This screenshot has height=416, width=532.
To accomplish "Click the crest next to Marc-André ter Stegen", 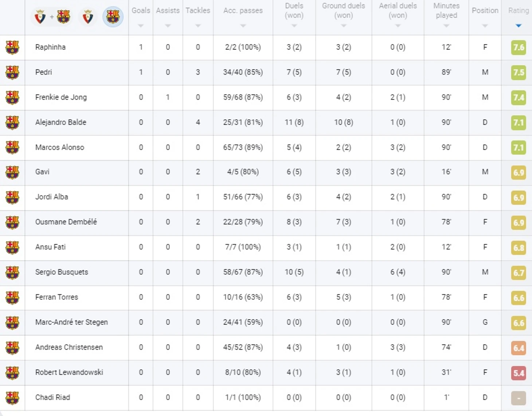I will point(12,322).
